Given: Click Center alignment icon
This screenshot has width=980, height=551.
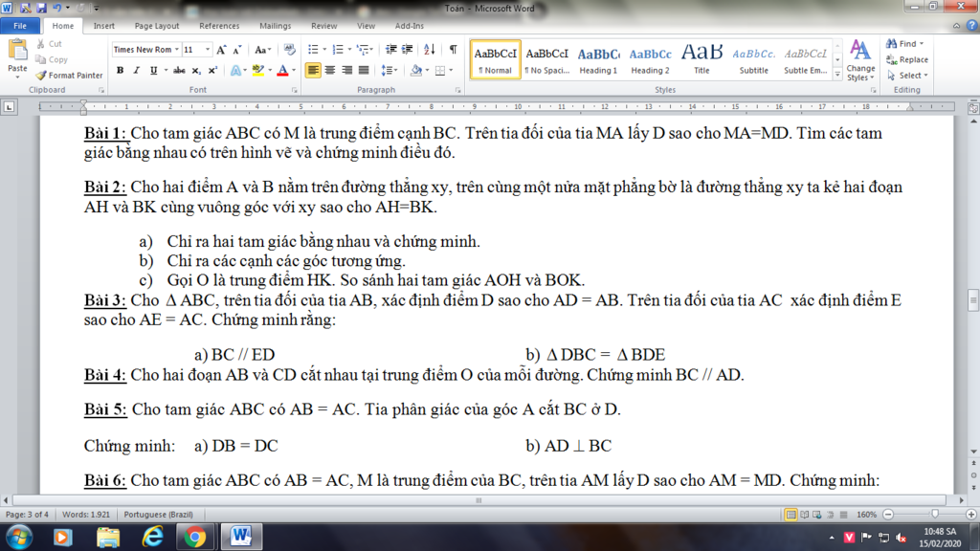Looking at the screenshot, I should point(330,71).
